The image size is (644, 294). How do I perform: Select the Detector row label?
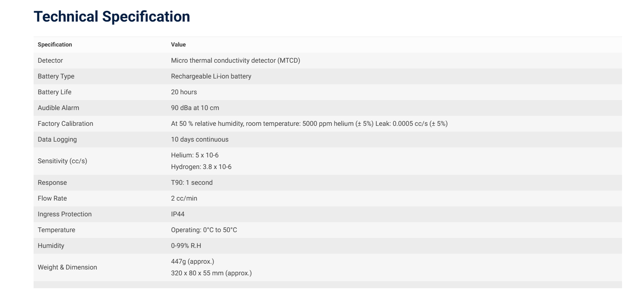coord(50,61)
